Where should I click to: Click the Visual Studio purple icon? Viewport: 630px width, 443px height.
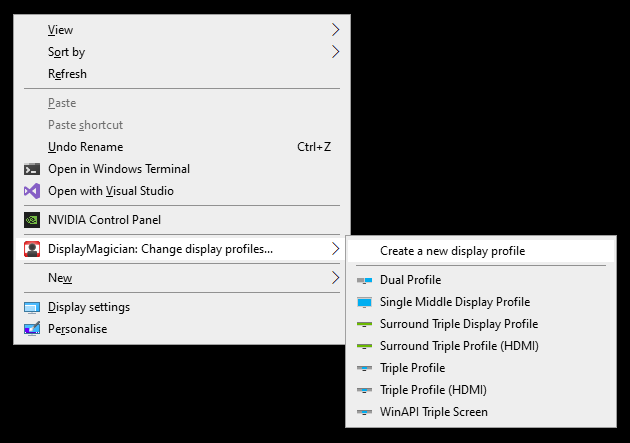[32, 191]
